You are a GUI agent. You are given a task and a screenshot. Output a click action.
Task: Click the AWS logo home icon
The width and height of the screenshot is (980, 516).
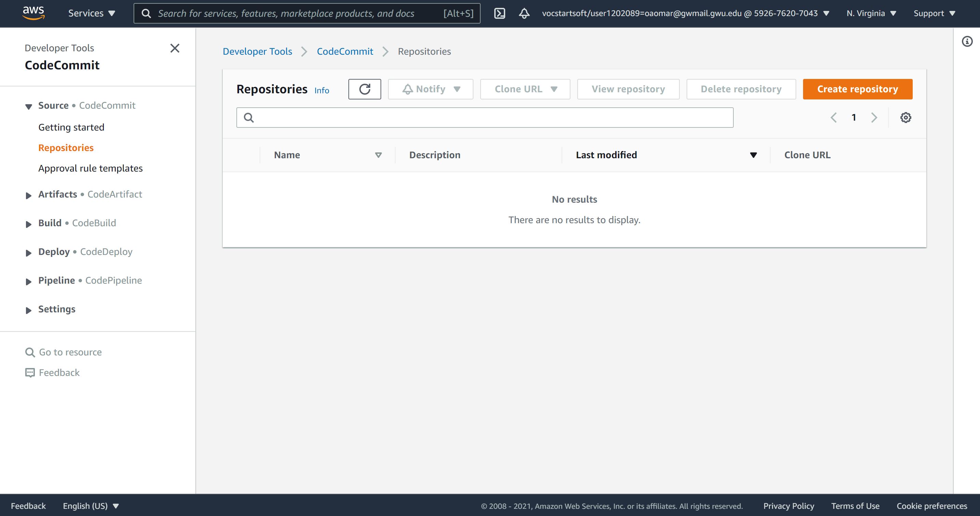coord(33,13)
